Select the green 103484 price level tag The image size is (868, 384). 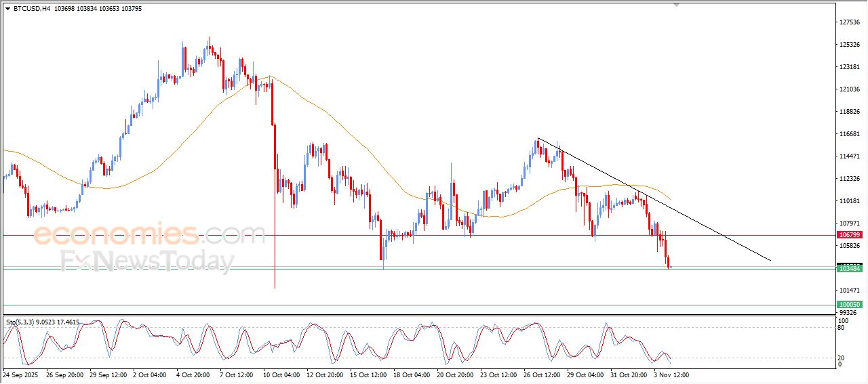click(x=850, y=269)
